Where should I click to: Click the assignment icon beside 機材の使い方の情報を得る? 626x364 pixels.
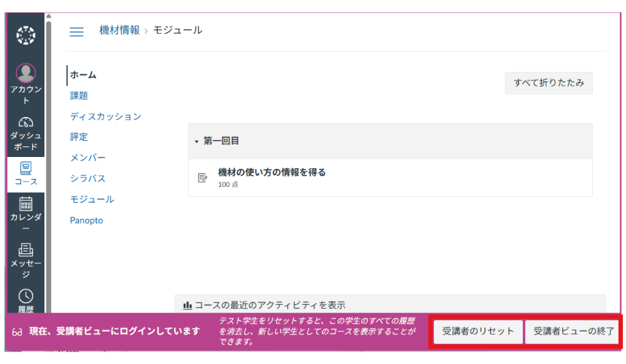point(203,178)
